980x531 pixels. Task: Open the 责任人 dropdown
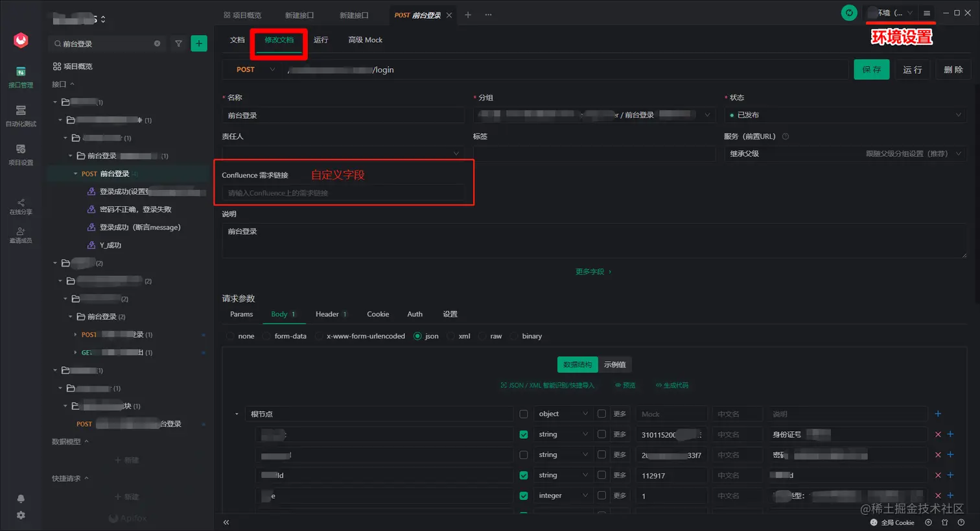point(343,154)
